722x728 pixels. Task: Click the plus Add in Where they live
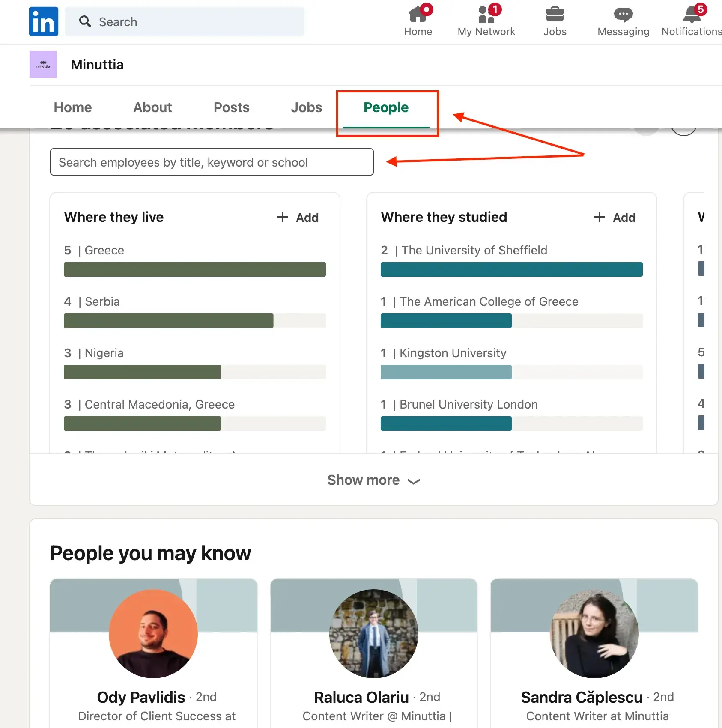[x=298, y=217]
